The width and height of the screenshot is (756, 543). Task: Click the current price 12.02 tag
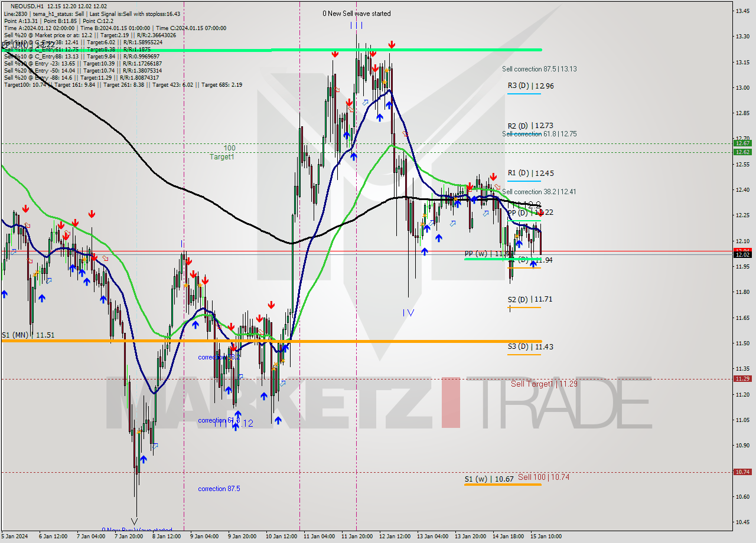point(742,254)
